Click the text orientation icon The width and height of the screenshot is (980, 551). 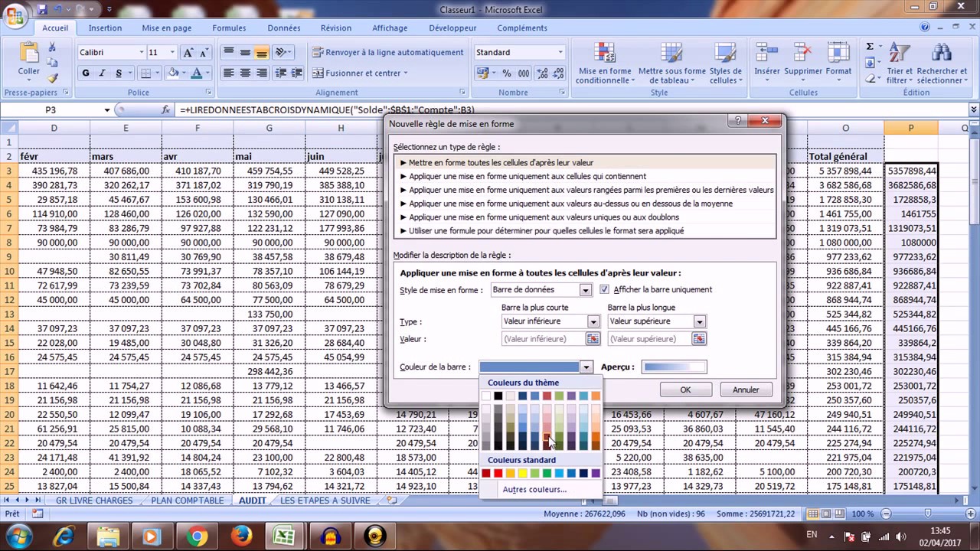tap(281, 52)
